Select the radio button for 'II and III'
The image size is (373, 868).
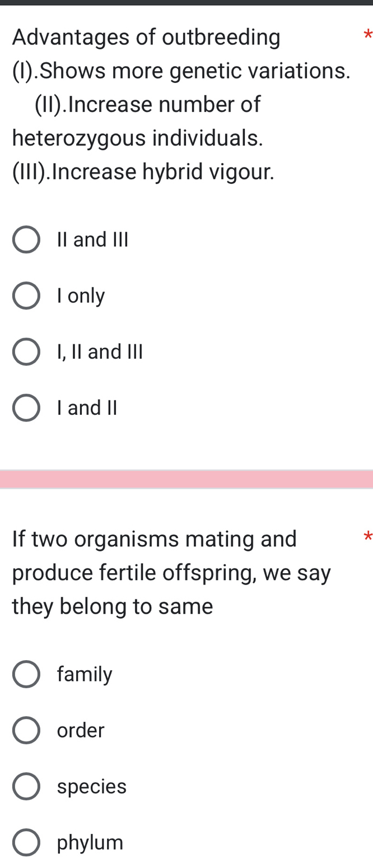click(26, 239)
